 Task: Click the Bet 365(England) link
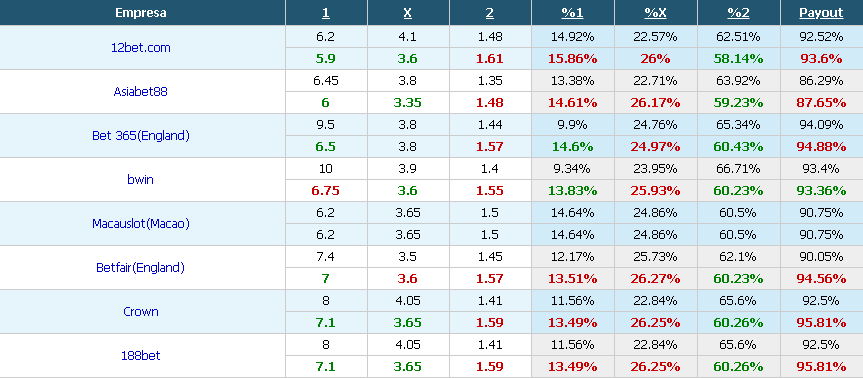[x=140, y=135]
